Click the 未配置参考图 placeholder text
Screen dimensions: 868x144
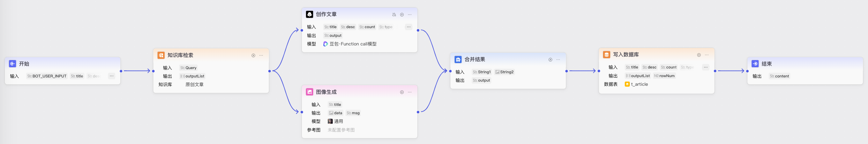pyautogui.click(x=341, y=130)
